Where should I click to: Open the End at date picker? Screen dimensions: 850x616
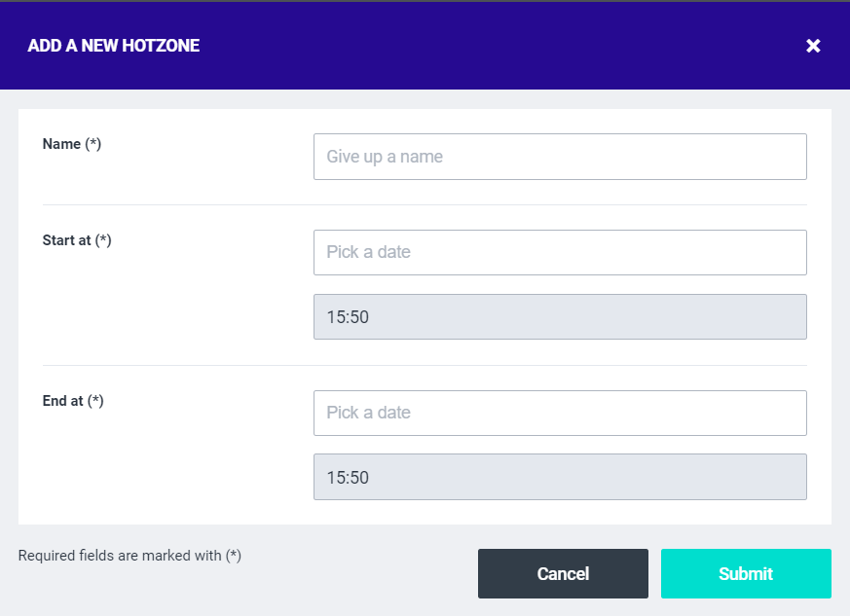[x=560, y=413]
